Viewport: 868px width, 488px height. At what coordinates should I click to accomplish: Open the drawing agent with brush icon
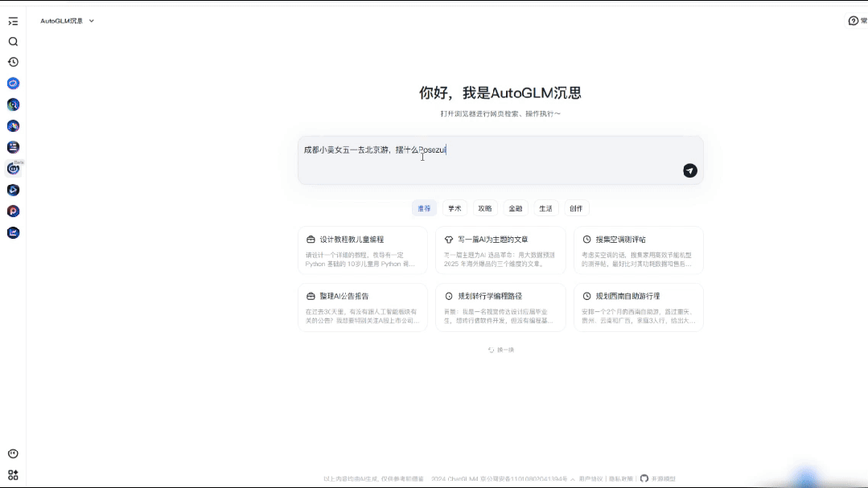click(x=14, y=126)
